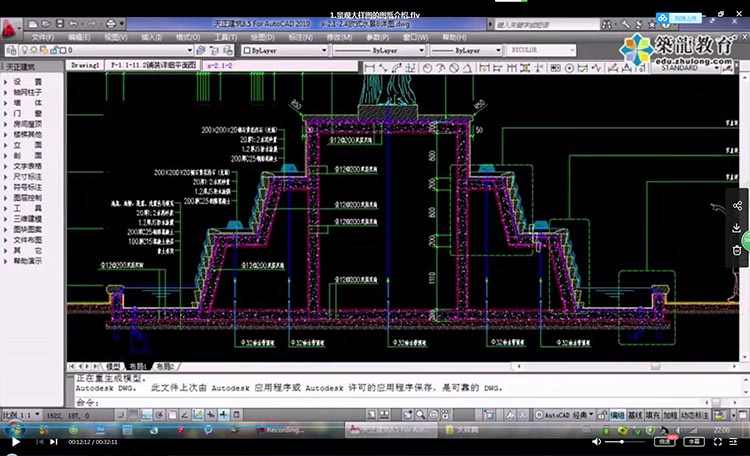Open the 文件(F) menu

click(x=43, y=36)
